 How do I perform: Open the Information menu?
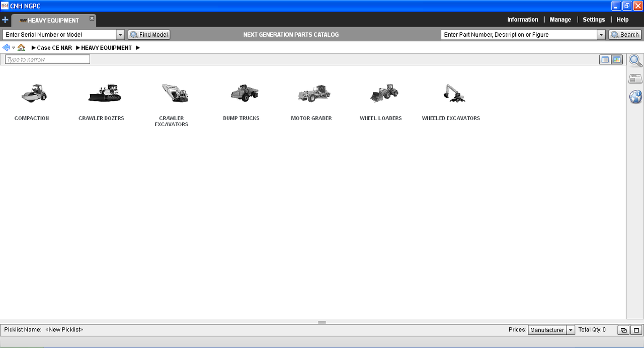(x=523, y=20)
